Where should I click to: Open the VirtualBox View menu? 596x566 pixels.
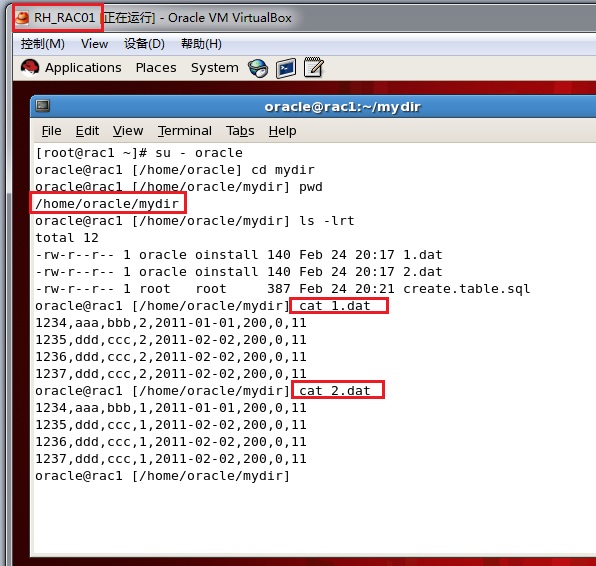(x=94, y=44)
